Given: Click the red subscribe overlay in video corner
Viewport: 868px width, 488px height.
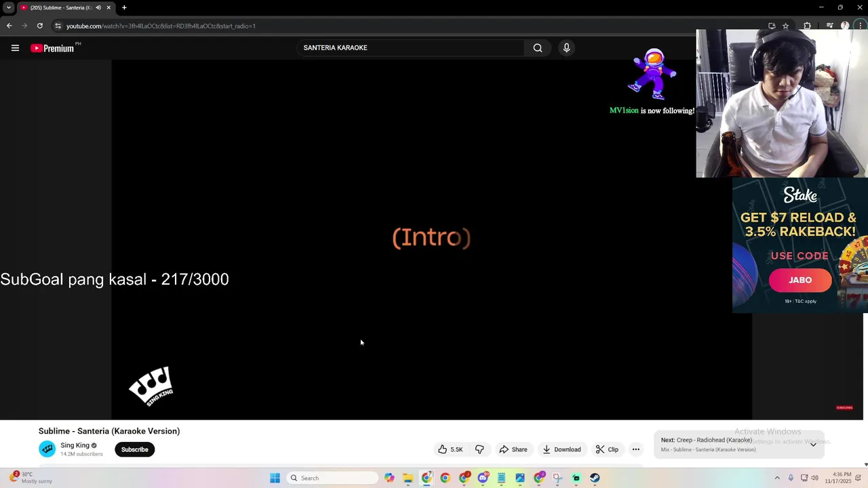Looking at the screenshot, I should (x=844, y=407).
